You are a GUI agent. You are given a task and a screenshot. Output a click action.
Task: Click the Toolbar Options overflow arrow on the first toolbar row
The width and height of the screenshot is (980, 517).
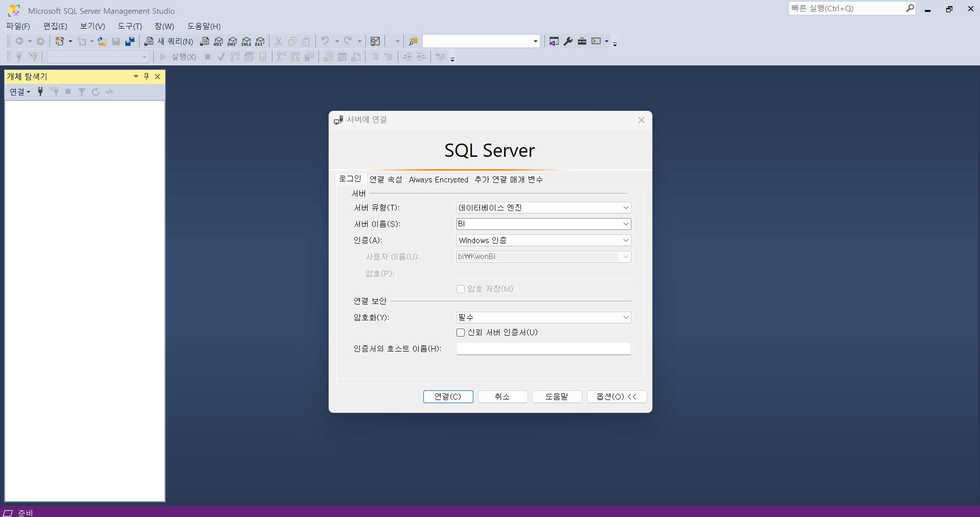[615, 44]
